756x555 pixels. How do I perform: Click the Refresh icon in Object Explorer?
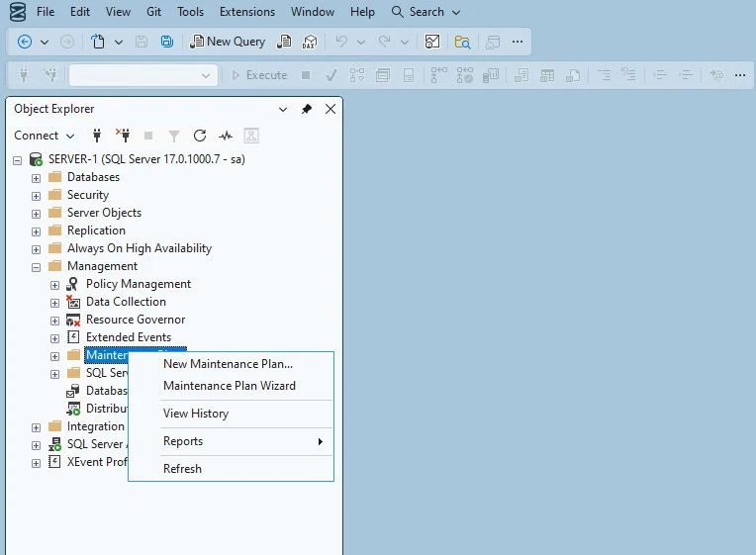coord(200,136)
